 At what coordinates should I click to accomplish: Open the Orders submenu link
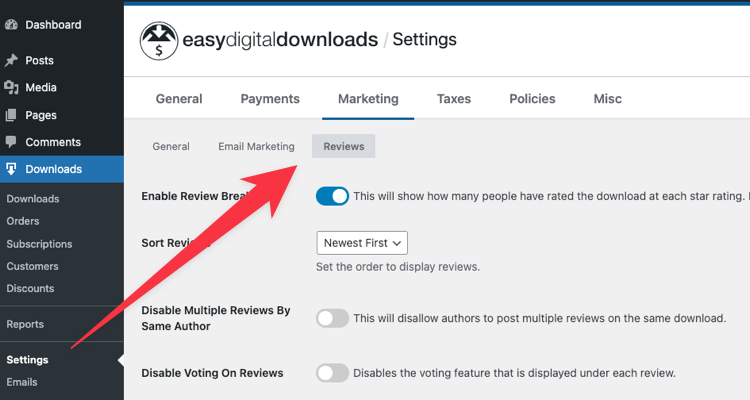22,221
